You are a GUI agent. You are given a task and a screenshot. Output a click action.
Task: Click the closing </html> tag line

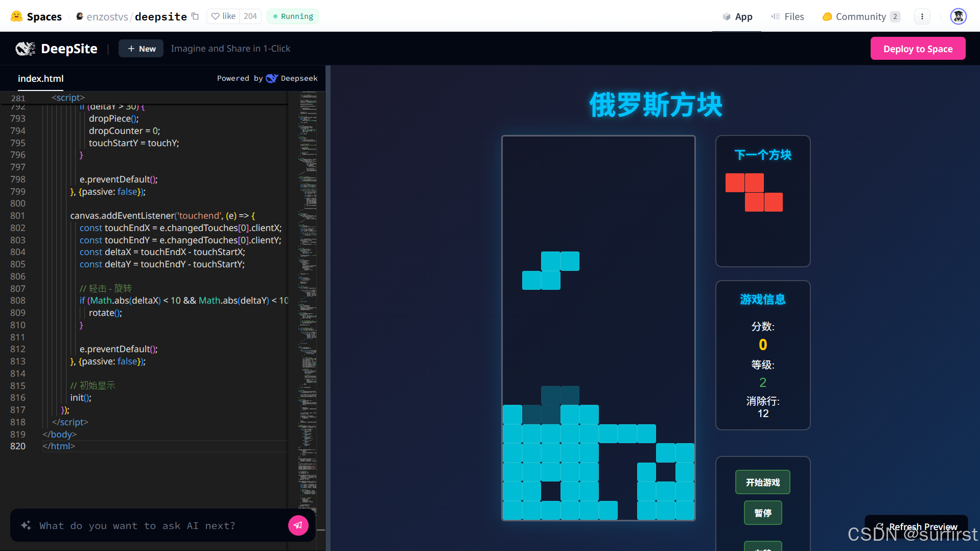pos(59,446)
